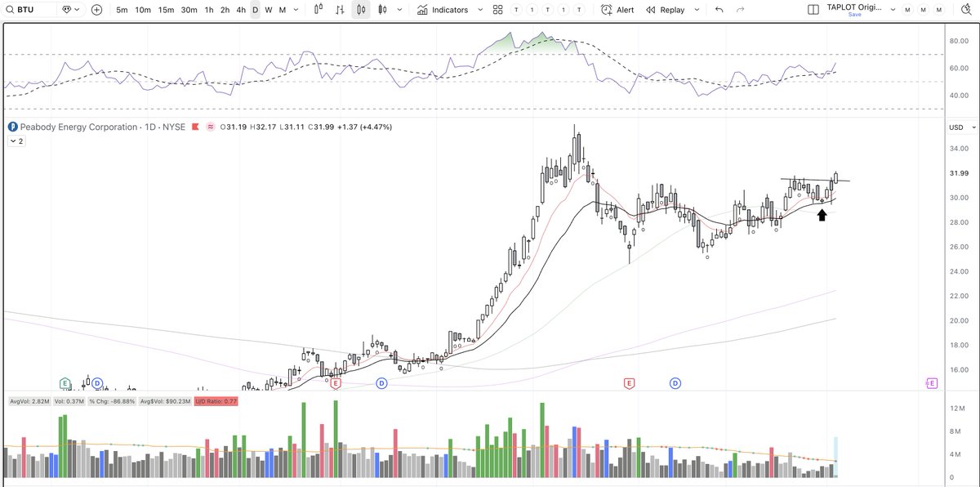This screenshot has width=980, height=487.
Task: Open the chart layout setup icon
Action: coord(813,10)
